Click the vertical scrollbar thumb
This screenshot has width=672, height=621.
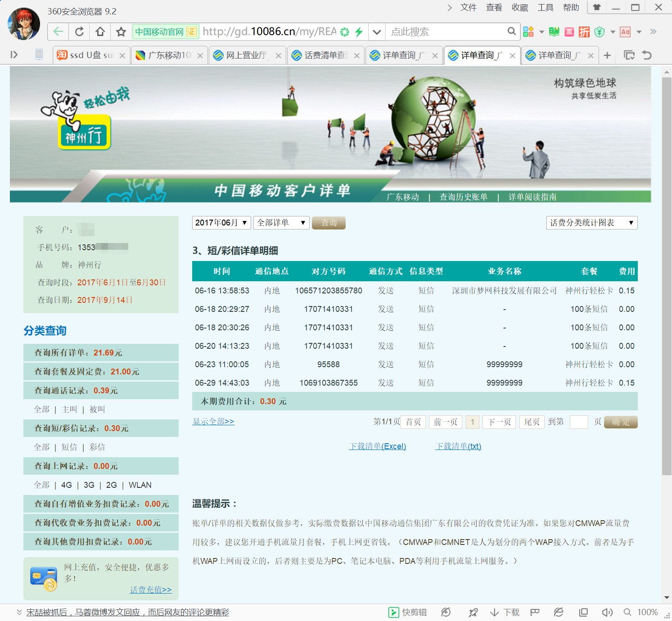pyautogui.click(x=667, y=276)
